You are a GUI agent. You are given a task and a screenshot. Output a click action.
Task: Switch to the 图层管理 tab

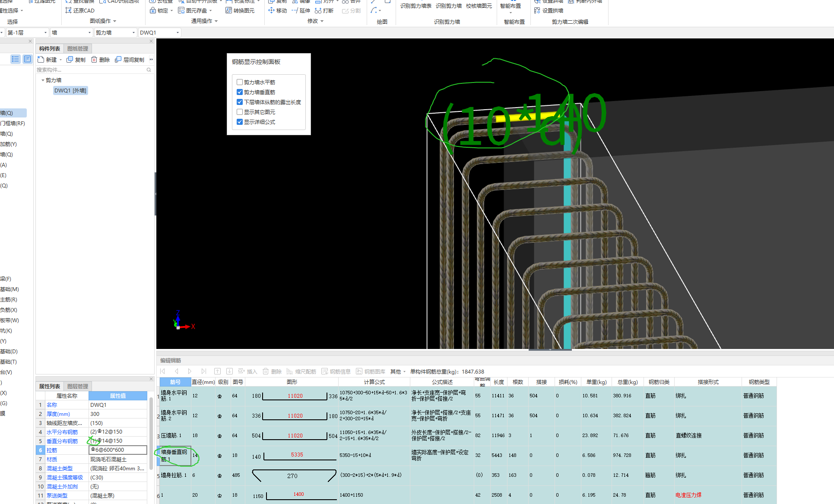[78, 387]
